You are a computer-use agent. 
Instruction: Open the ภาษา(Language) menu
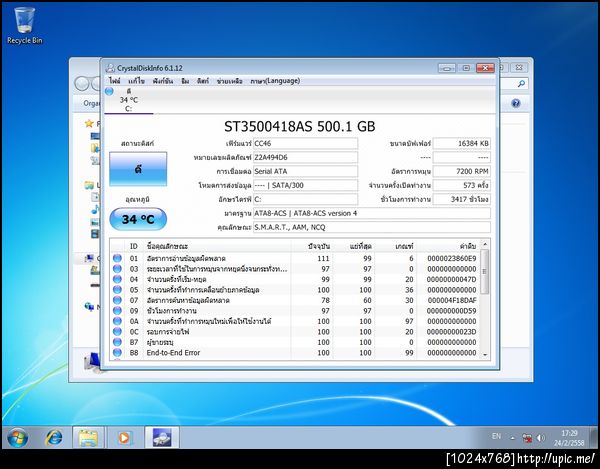tap(275, 81)
